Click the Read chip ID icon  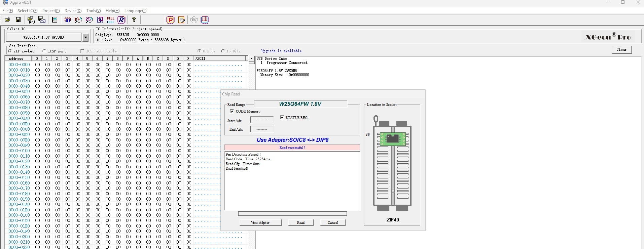[x=67, y=20]
